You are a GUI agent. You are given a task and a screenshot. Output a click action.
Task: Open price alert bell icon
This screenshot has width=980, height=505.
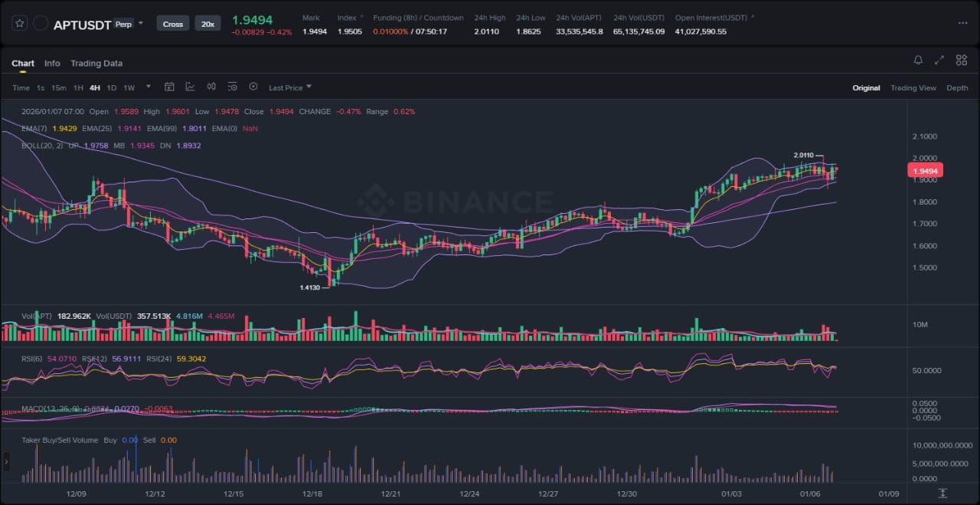[918, 60]
